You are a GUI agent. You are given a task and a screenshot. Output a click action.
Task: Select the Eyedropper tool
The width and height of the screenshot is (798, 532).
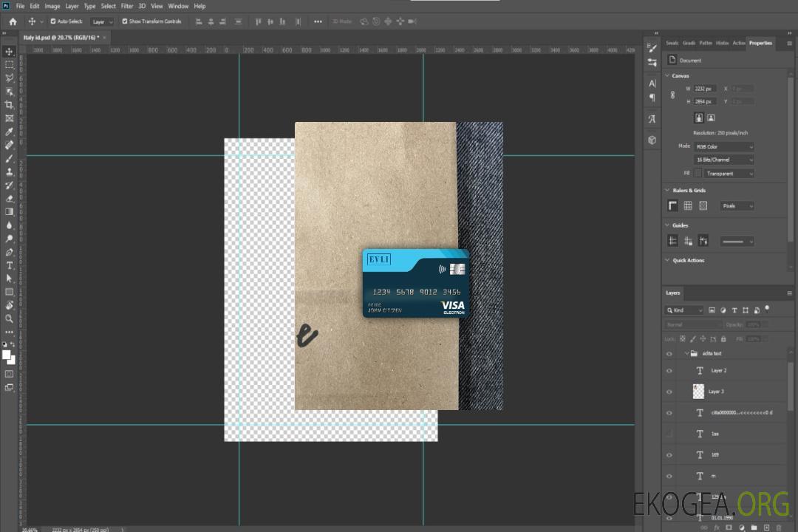[9, 132]
